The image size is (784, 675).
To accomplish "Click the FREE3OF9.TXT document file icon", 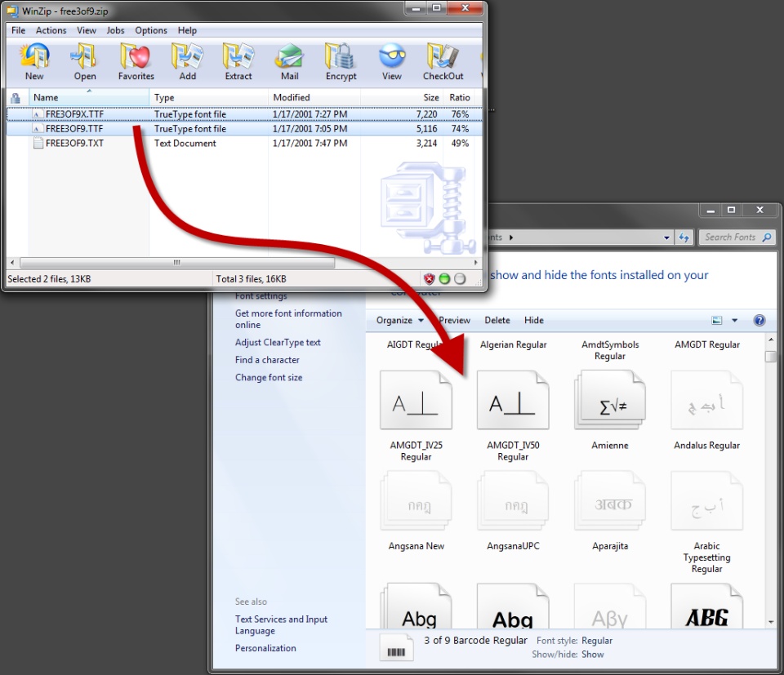I will point(38,143).
